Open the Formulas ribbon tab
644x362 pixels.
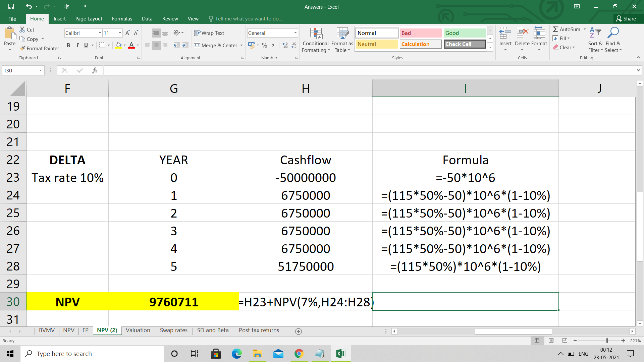click(122, 19)
